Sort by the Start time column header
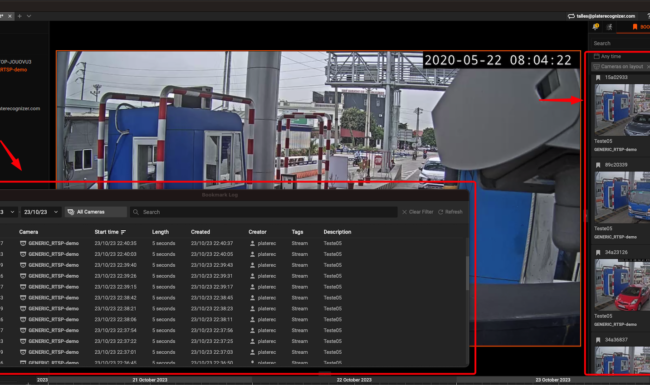650x385 pixels. (107, 232)
